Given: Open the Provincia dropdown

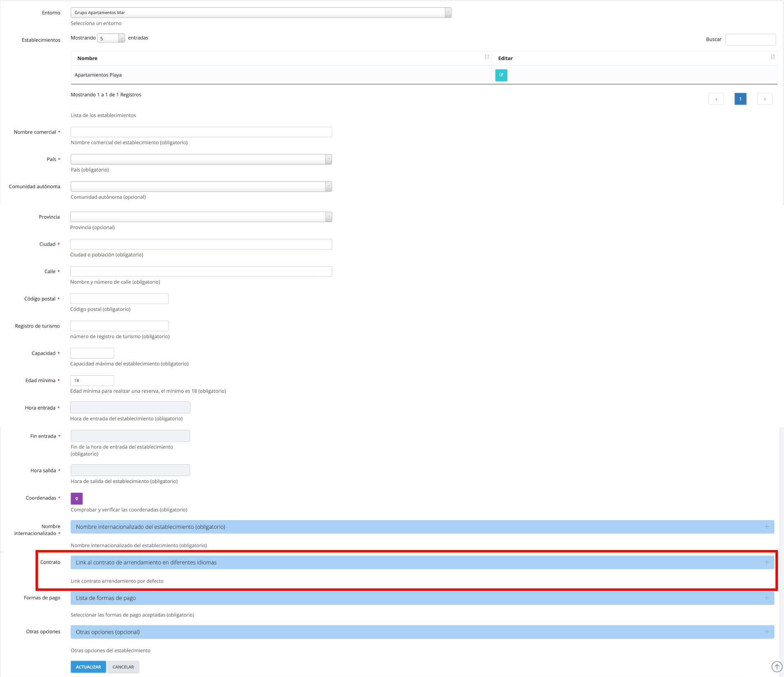Looking at the screenshot, I should point(201,217).
